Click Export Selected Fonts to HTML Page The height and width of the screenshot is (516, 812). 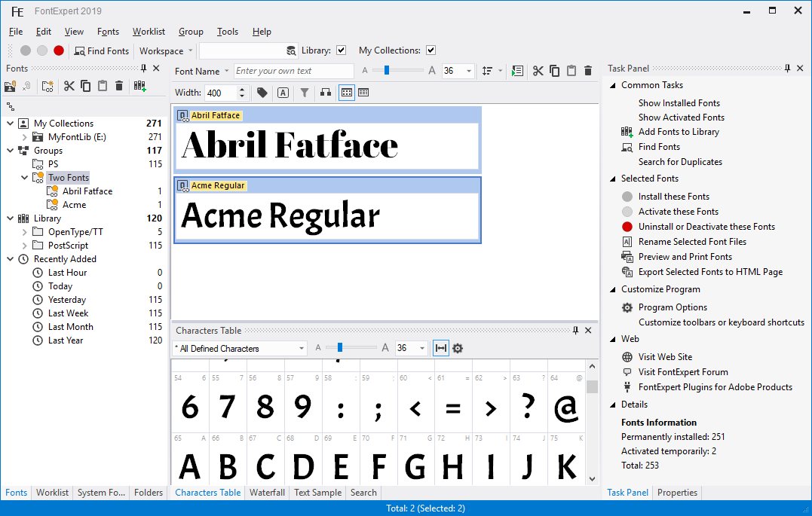(x=710, y=272)
